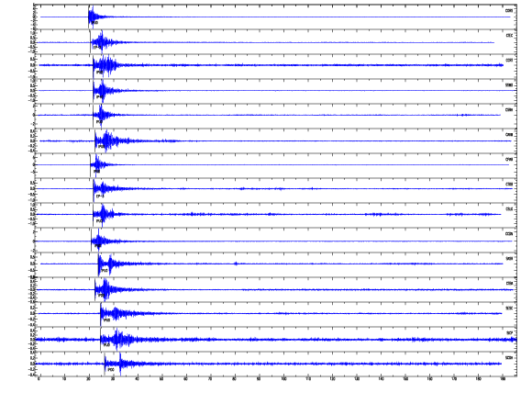Click the 0 tick label on the time axis
The width and height of the screenshot is (532, 404).
[x=39, y=378]
